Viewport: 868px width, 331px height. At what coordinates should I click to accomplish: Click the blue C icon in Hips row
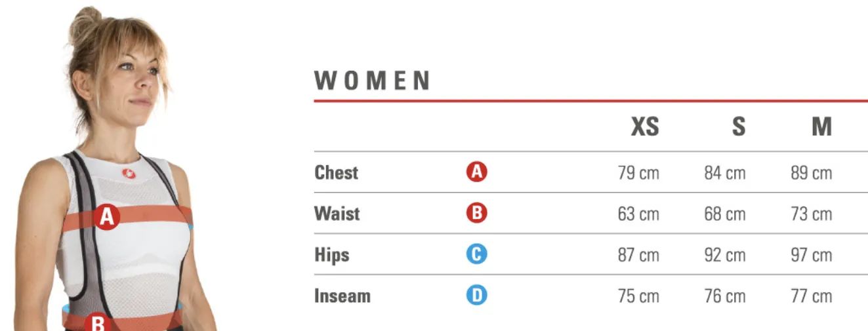coord(477,254)
